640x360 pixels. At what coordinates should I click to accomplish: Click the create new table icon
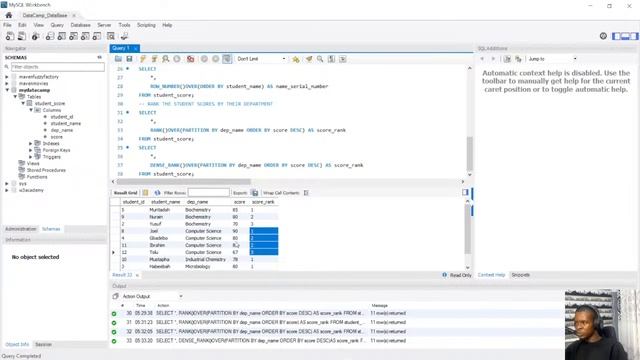[x=62, y=36]
